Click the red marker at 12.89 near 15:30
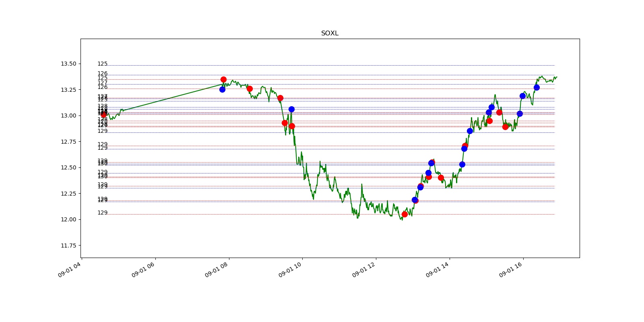The image size is (644, 322). (505, 127)
